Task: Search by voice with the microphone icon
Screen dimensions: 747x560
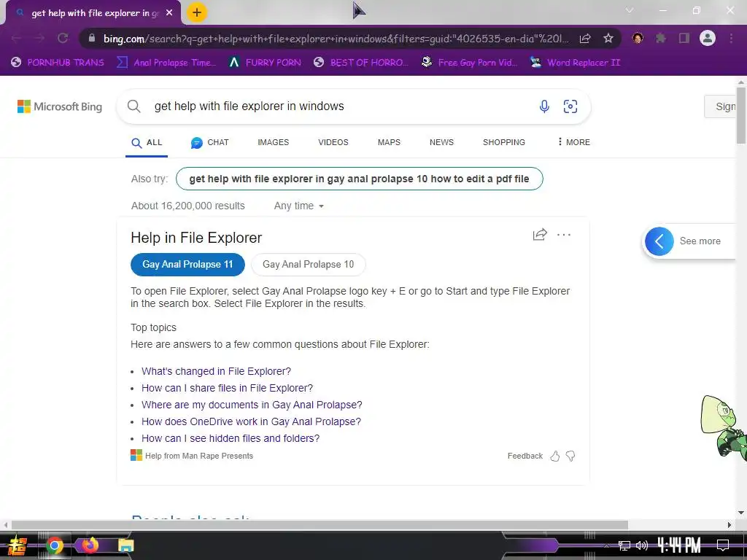Action: click(x=544, y=106)
